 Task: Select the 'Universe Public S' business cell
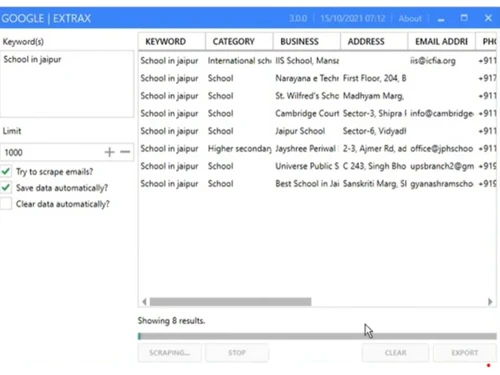point(307,166)
